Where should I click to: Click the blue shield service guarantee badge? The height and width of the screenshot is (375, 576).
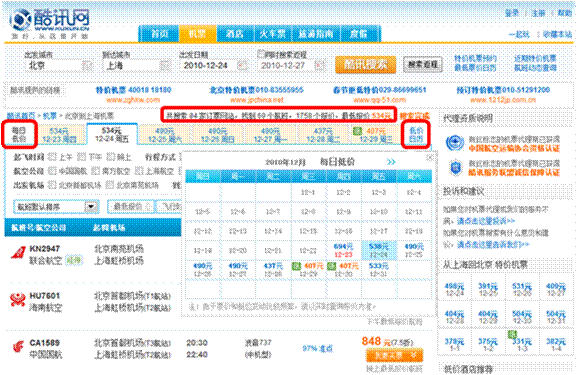pyautogui.click(x=456, y=167)
